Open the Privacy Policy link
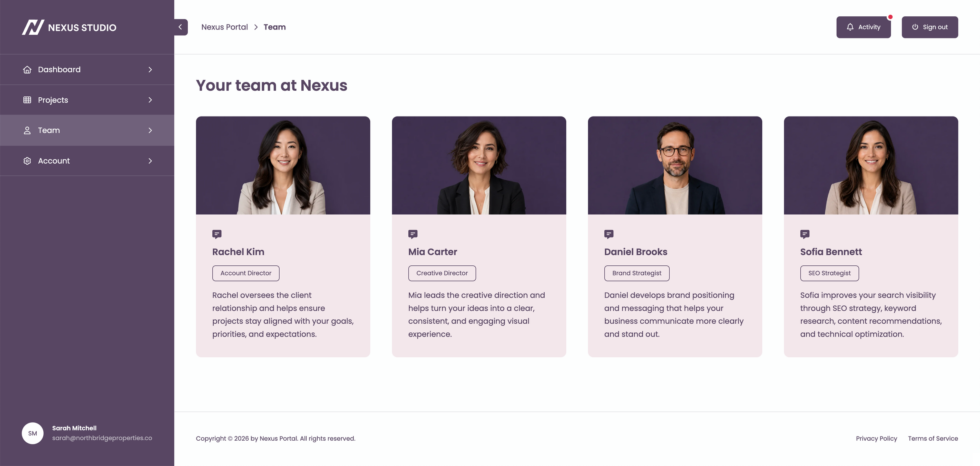The width and height of the screenshot is (980, 466). click(x=876, y=438)
